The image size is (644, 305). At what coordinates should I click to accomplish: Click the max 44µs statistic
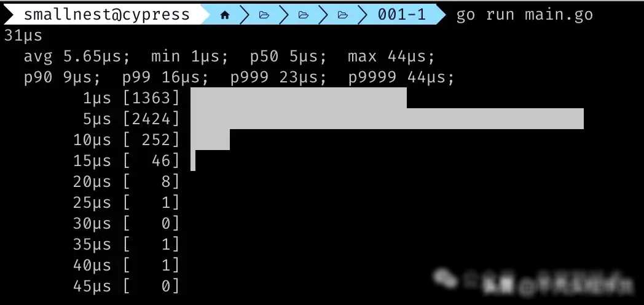[391, 57]
